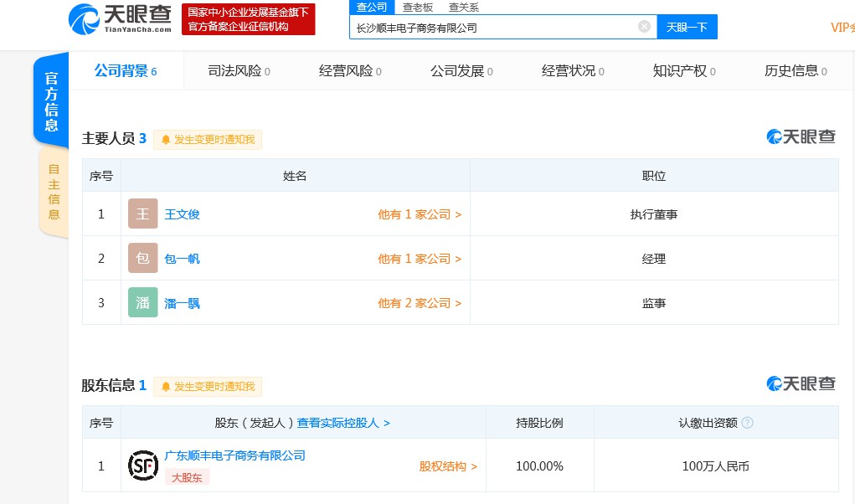Click 发生变更时通知我 beside 股东信息
The image size is (855, 504).
pyautogui.click(x=208, y=386)
